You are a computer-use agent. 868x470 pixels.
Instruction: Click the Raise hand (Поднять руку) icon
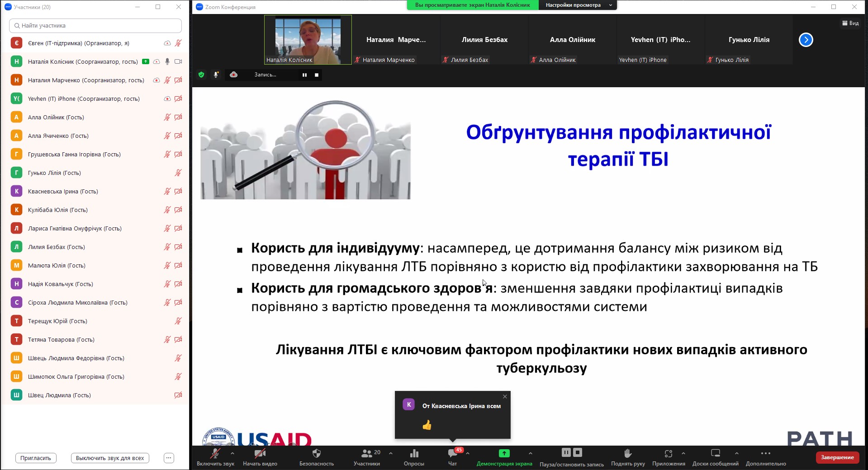coord(627,453)
